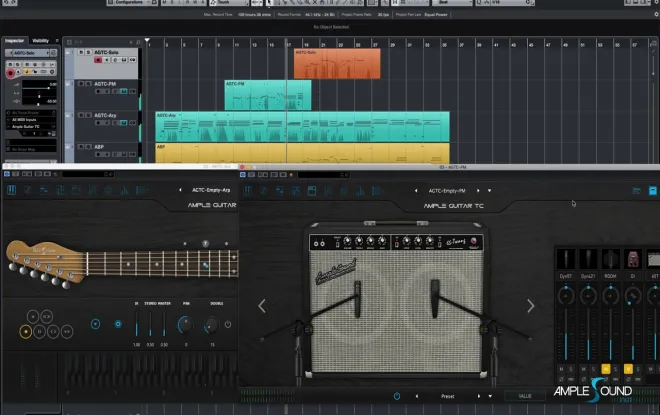Toggle record enable on the AGTC-Solo track
The width and height of the screenshot is (660, 415).
(x=98, y=60)
